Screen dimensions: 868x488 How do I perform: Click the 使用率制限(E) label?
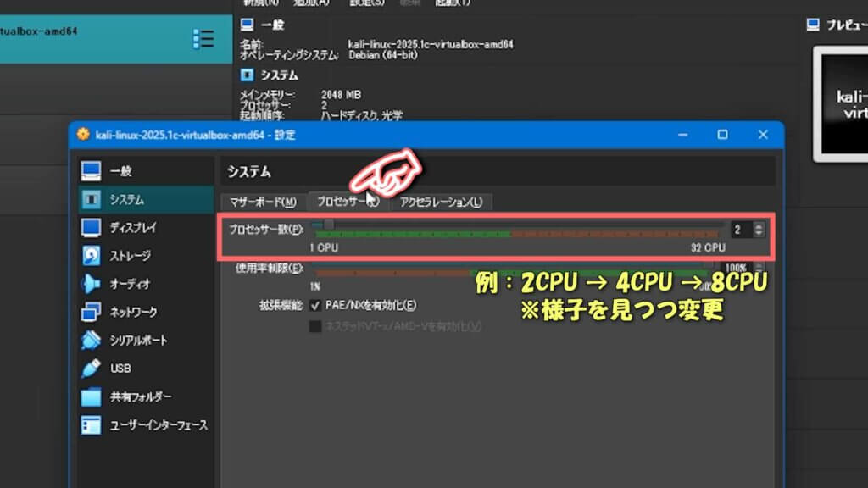pos(270,268)
